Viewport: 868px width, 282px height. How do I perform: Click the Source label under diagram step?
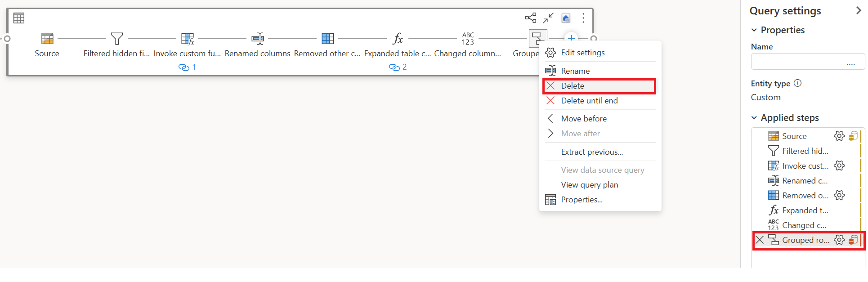coord(47,54)
